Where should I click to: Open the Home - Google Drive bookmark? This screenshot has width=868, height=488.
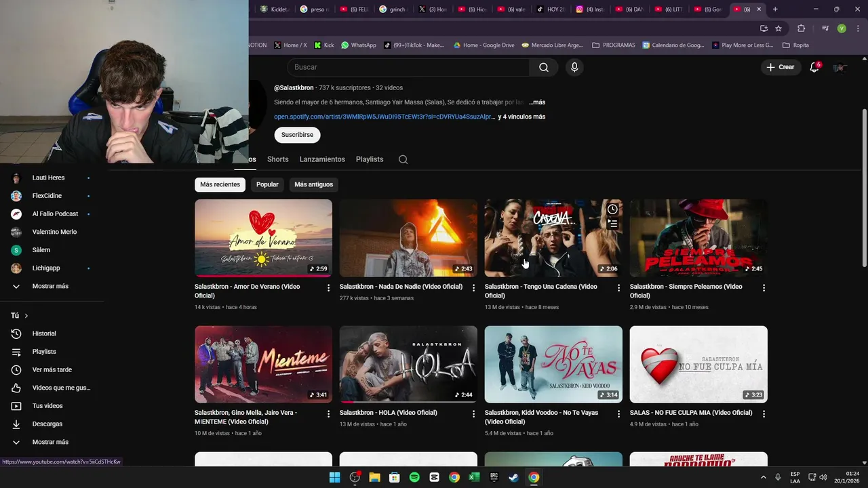click(x=484, y=45)
